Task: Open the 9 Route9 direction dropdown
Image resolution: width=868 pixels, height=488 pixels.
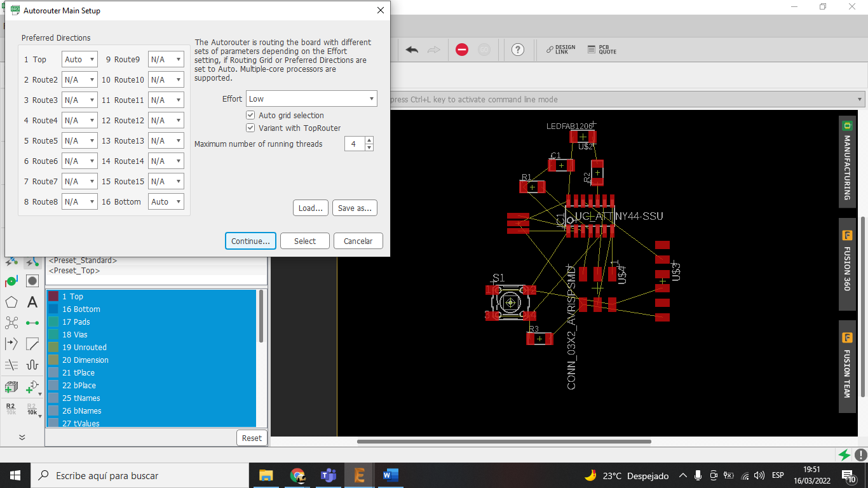Action: [x=166, y=59]
